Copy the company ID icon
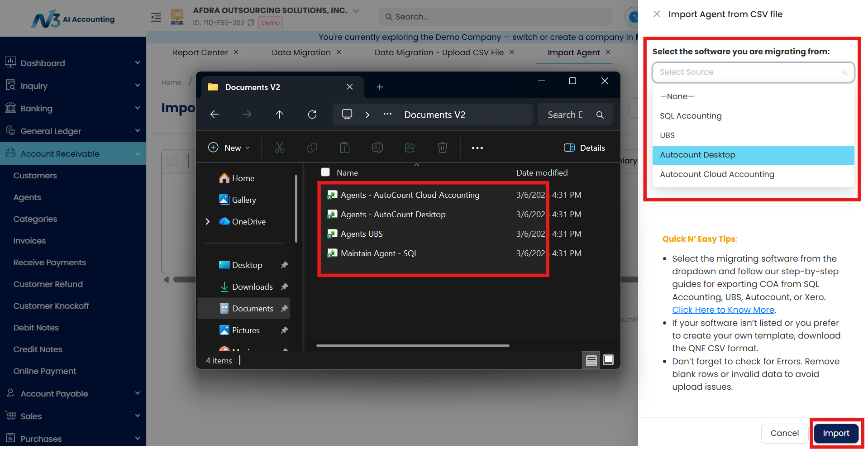The image size is (868, 449). pos(251,23)
